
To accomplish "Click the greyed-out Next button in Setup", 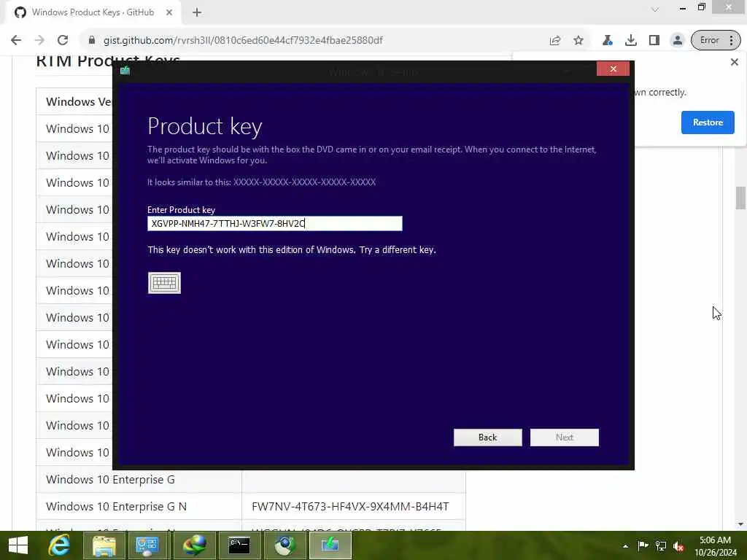I will click(565, 437).
